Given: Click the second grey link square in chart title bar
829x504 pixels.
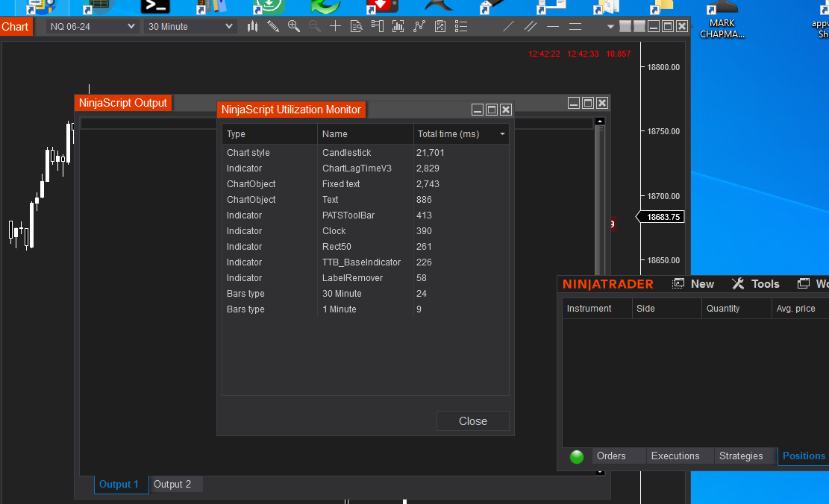Looking at the screenshot, I should [x=639, y=26].
